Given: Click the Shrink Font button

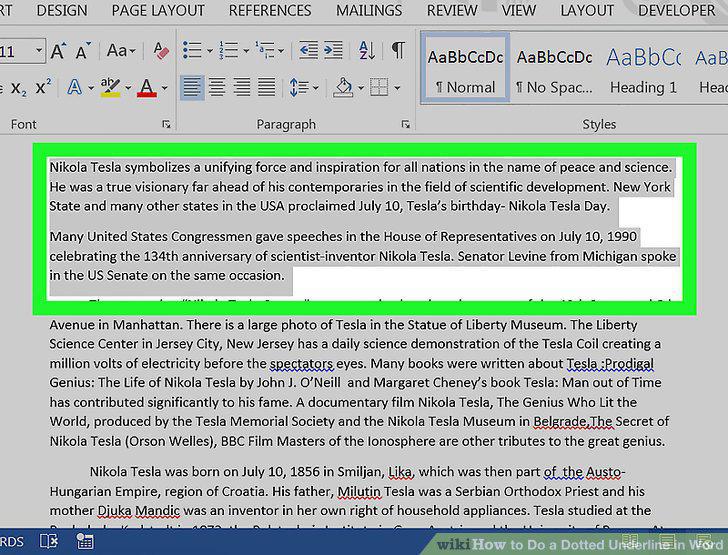Looking at the screenshot, I should click(x=83, y=50).
